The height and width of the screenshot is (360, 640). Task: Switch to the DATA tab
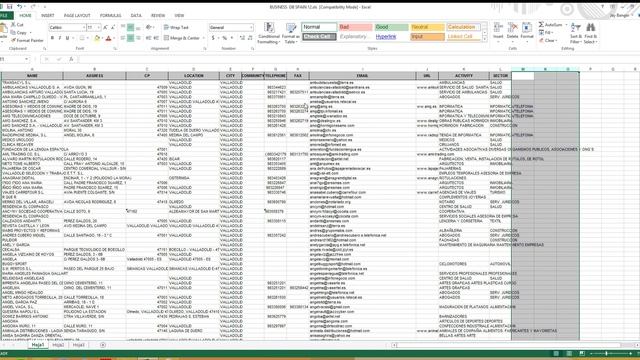pyautogui.click(x=136, y=16)
